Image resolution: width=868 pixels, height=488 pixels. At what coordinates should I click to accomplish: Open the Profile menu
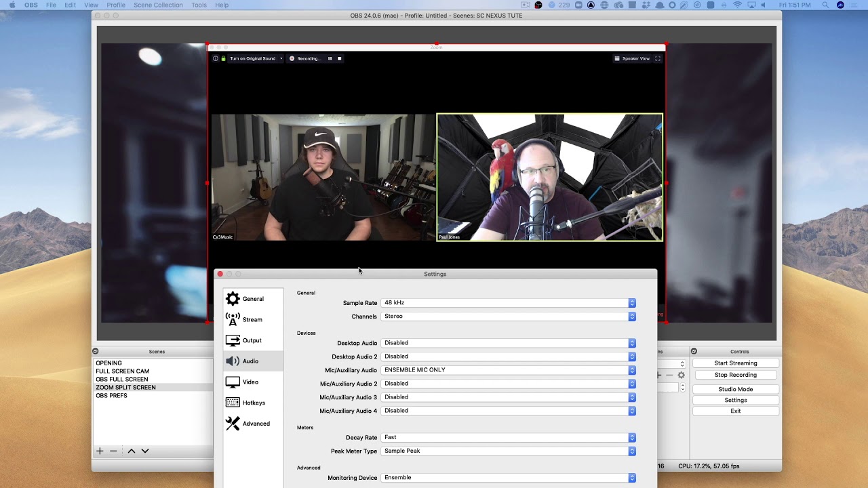point(116,5)
